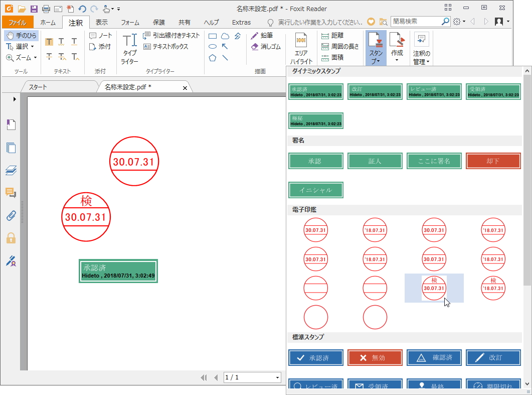Select the Hand tool (手のひら)

[x=22, y=35]
